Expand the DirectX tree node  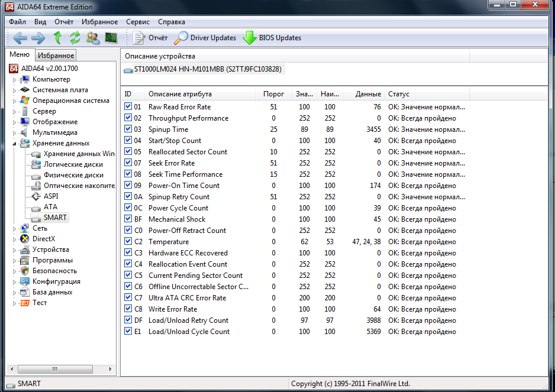click(15, 239)
